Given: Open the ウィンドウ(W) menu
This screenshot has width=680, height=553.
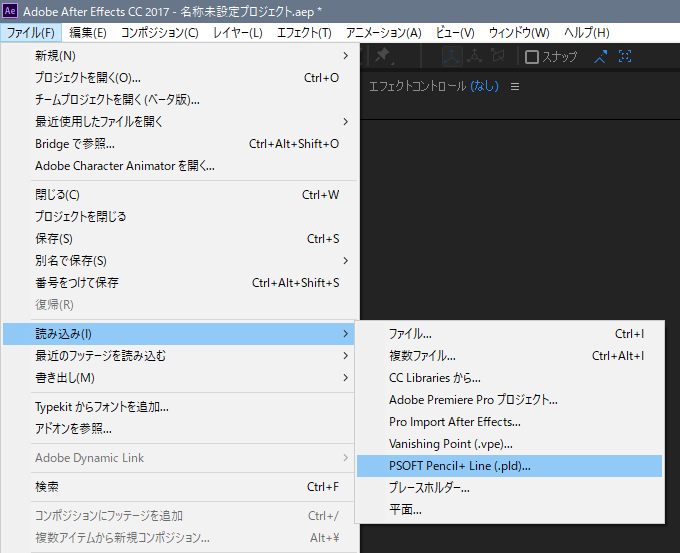Looking at the screenshot, I should click(519, 33).
